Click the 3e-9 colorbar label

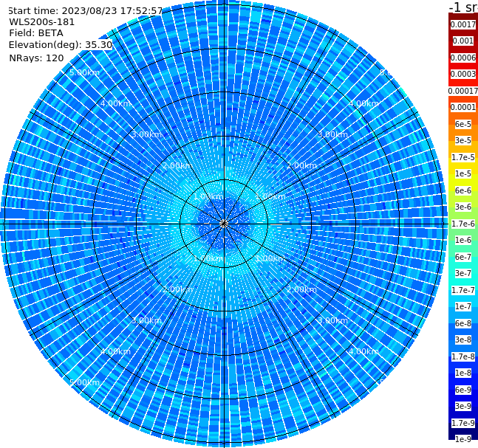tap(463, 406)
